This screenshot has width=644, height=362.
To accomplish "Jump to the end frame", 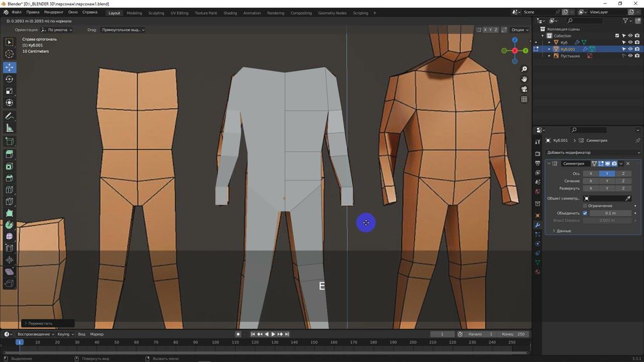I will click(x=287, y=334).
